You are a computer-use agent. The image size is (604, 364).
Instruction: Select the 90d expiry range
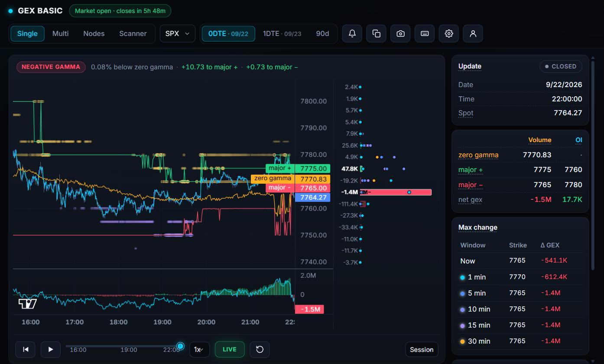322,33
